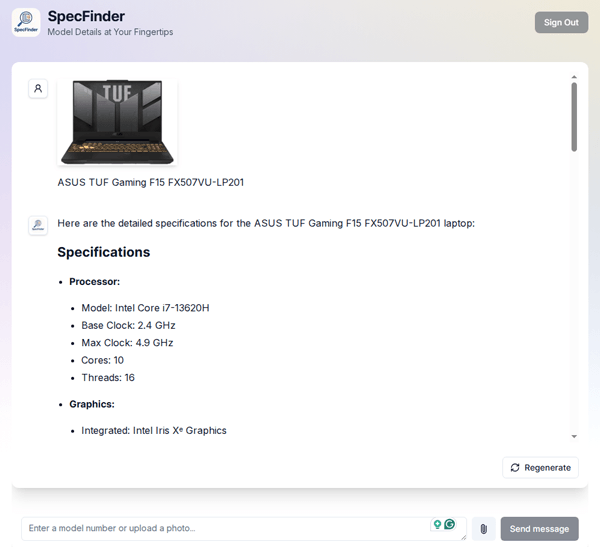Click 'Cores: 10' line

tap(103, 360)
